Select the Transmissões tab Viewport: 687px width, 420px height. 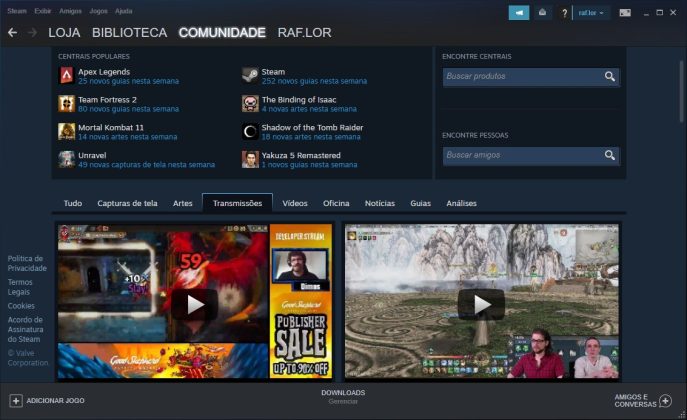(x=237, y=203)
